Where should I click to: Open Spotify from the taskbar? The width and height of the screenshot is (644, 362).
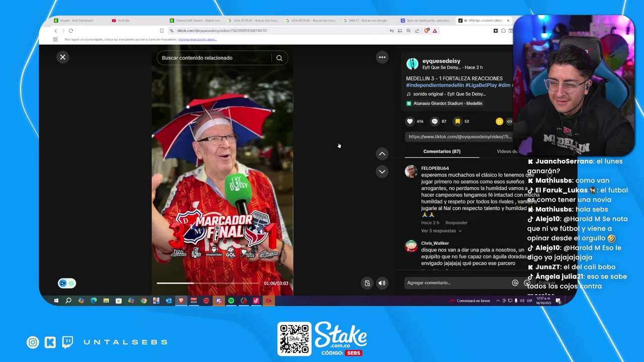231,301
